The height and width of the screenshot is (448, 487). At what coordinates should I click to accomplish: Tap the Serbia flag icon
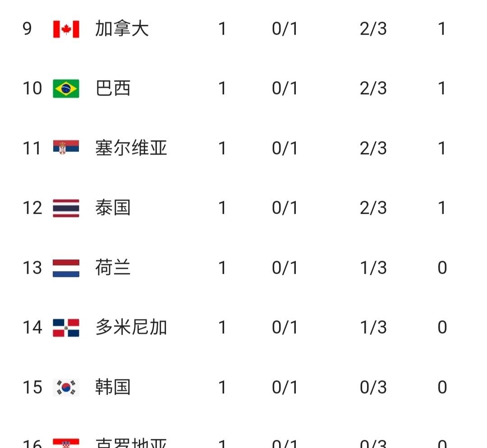pyautogui.click(x=66, y=148)
